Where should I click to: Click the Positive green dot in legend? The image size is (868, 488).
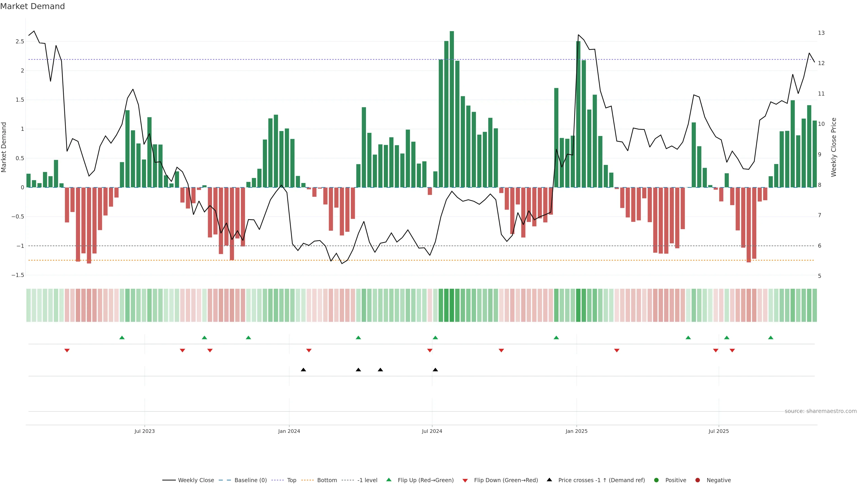click(x=656, y=480)
